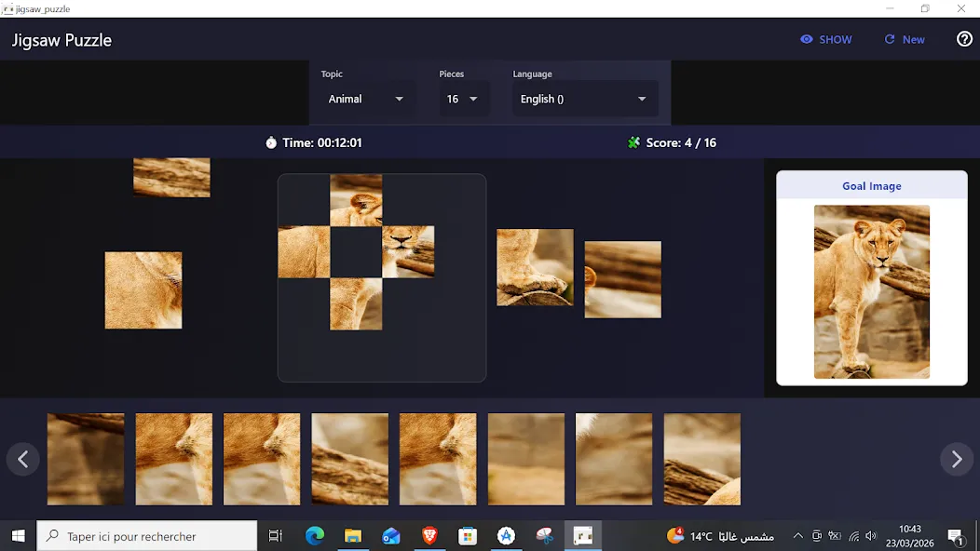Viewport: 980px width, 551px height.
Task: Select the second tray piece in the strip
Action: click(174, 459)
